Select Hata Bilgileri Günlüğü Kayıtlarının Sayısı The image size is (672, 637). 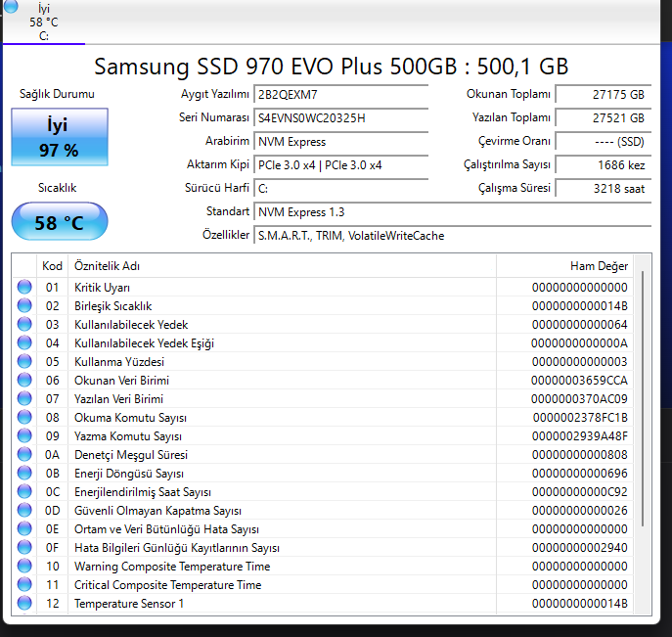(x=177, y=548)
